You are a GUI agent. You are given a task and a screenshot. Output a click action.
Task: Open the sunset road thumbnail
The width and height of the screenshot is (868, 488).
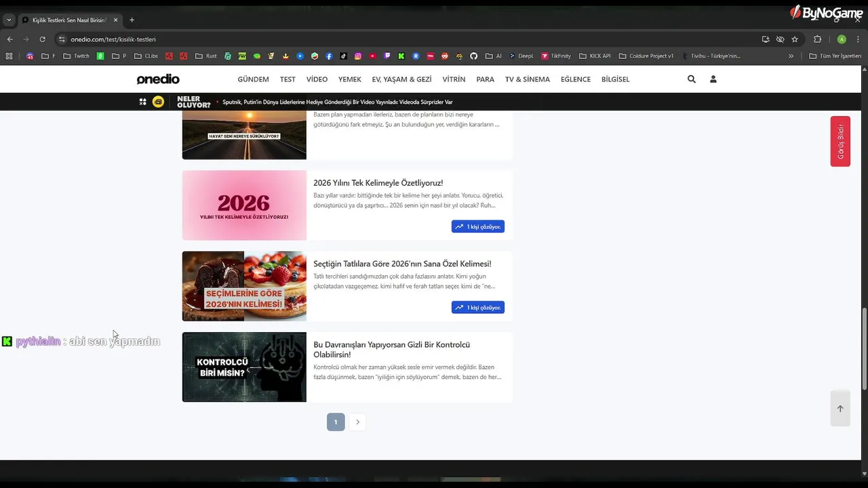pyautogui.click(x=244, y=135)
